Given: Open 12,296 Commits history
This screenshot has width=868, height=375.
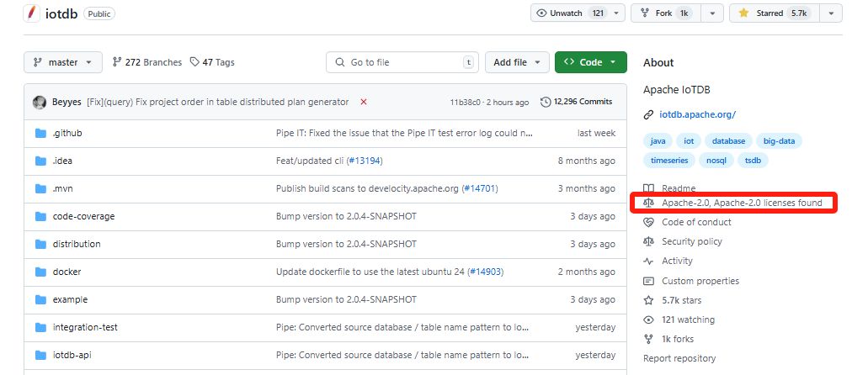Looking at the screenshot, I should [576, 102].
